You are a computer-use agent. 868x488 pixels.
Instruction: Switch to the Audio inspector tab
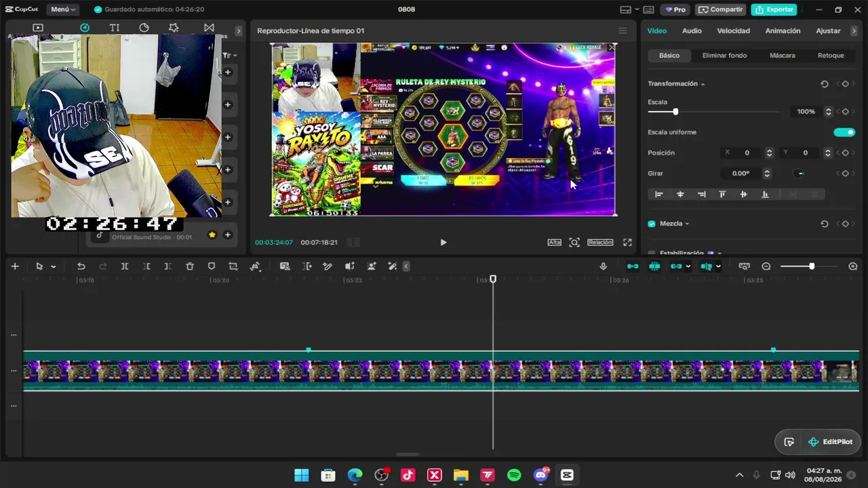(692, 31)
